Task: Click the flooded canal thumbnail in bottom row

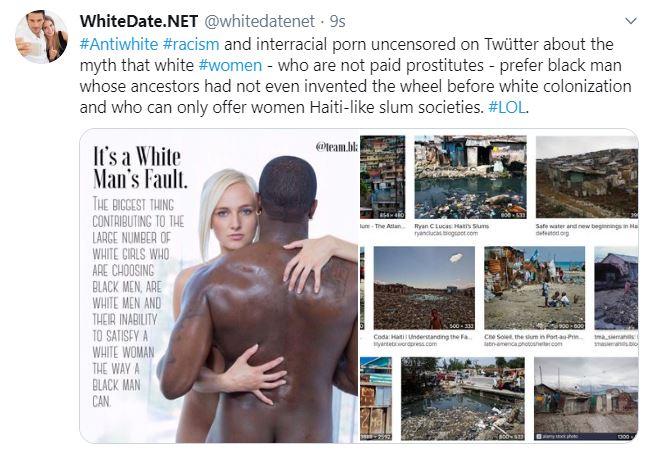Action: 463,399
